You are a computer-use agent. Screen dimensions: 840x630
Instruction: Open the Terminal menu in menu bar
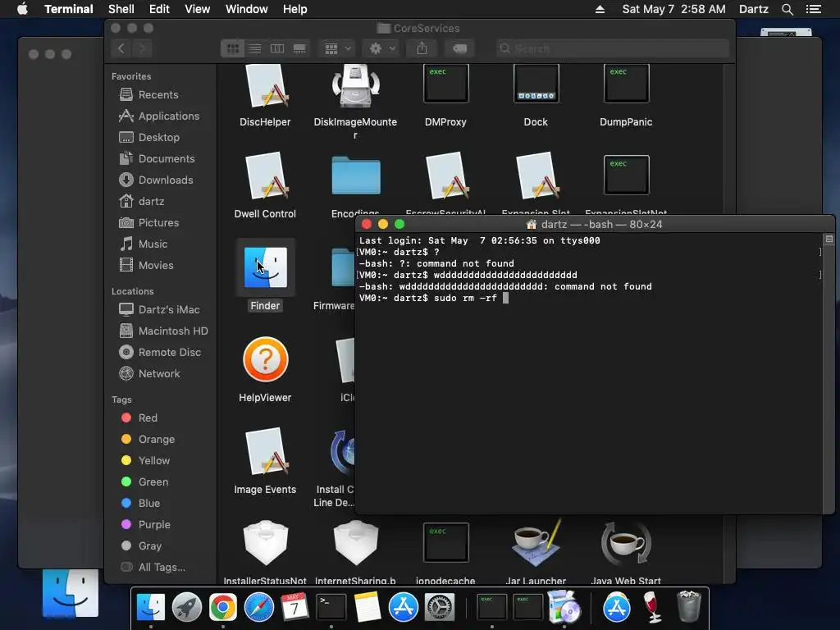coord(69,9)
